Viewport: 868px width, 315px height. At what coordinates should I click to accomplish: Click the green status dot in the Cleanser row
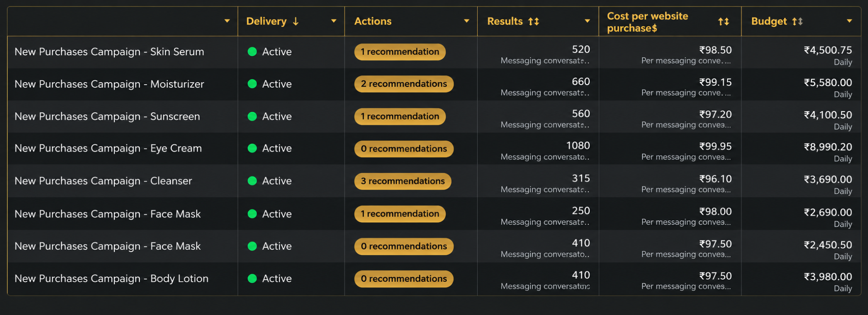[x=252, y=181]
